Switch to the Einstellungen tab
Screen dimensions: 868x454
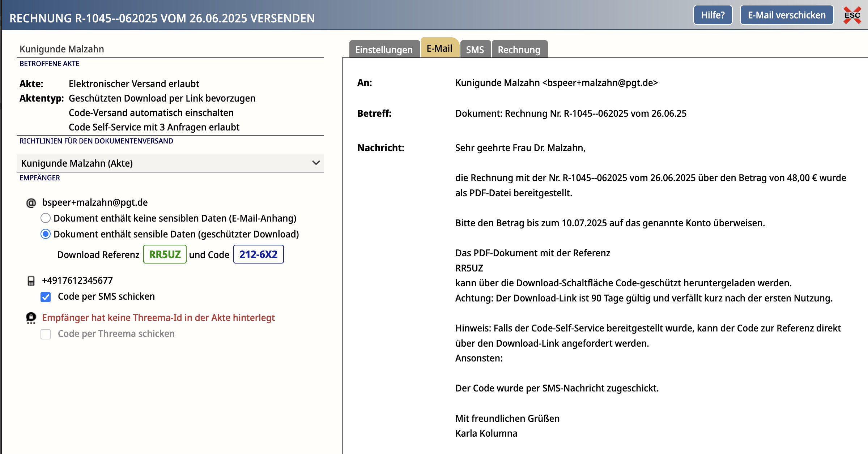[x=384, y=50]
